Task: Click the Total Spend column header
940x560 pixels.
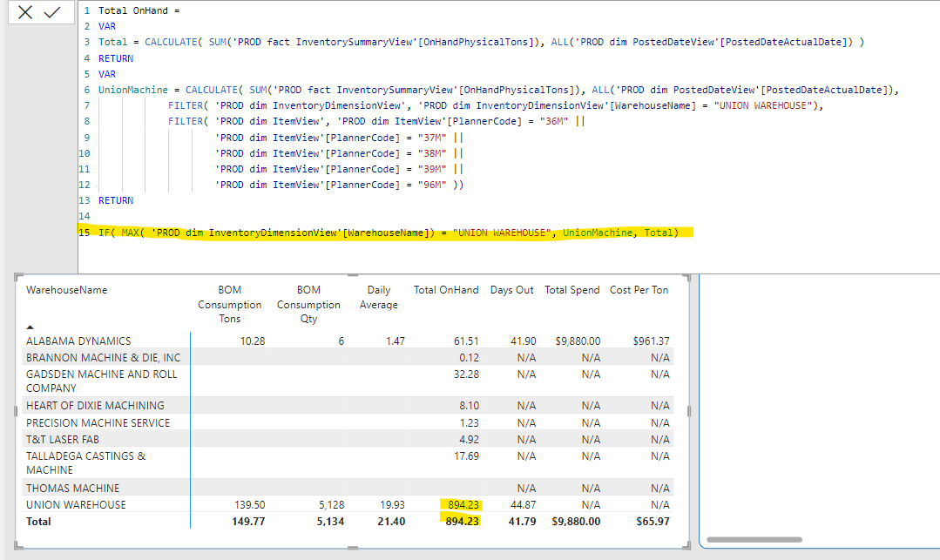Action: 571,290
